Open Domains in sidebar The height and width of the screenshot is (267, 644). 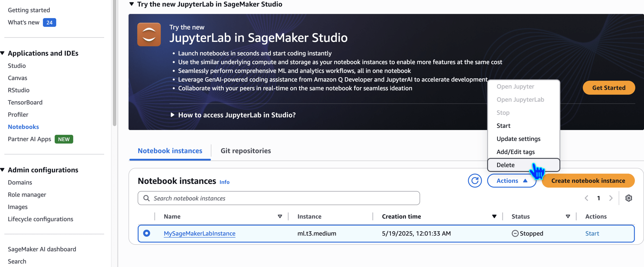coord(20,182)
